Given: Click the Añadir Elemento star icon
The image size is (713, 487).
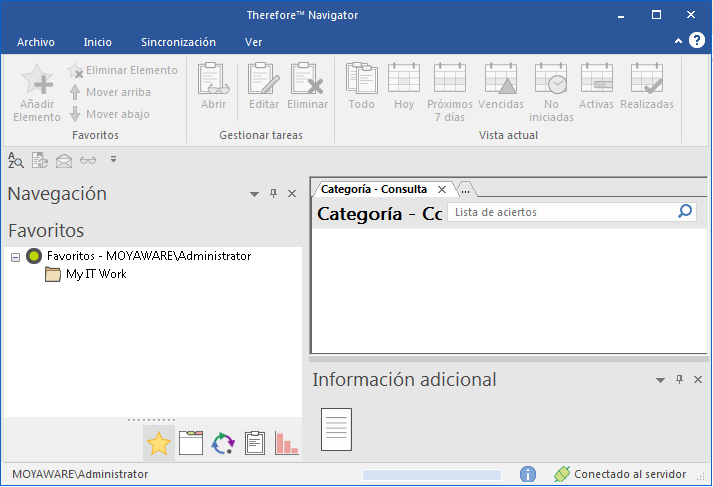Looking at the screenshot, I should click(x=37, y=80).
